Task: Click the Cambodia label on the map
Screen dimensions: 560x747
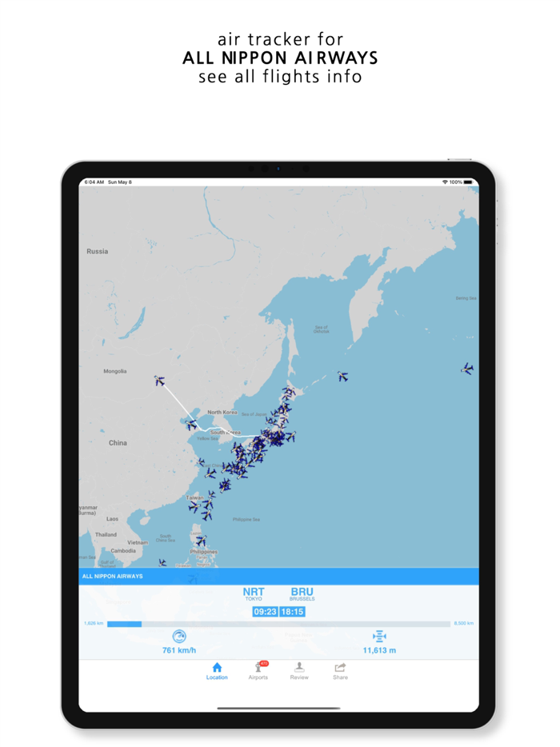Action: tap(123, 551)
